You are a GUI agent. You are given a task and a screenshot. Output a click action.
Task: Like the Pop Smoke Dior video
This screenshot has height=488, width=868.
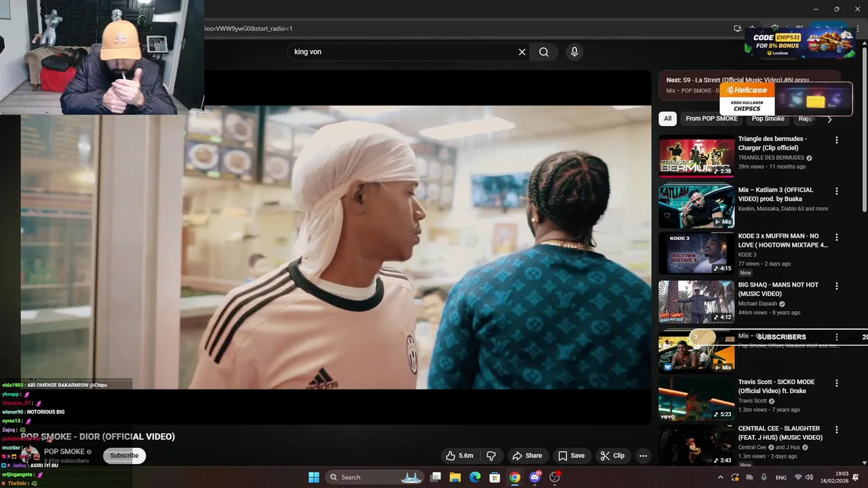(459, 455)
